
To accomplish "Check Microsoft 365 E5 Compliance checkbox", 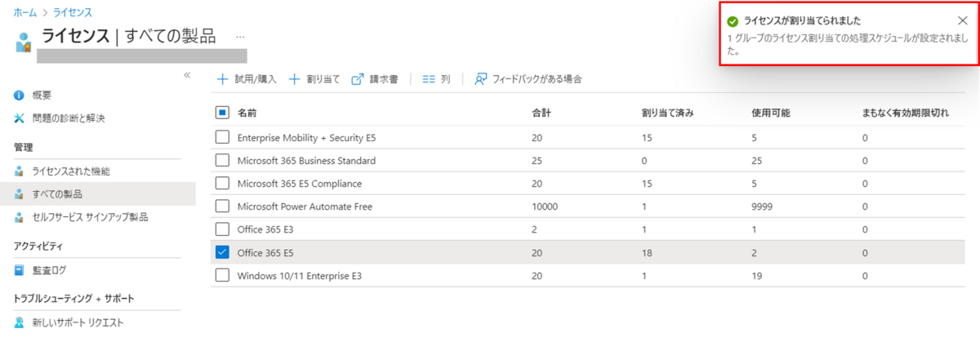I will pos(222,184).
